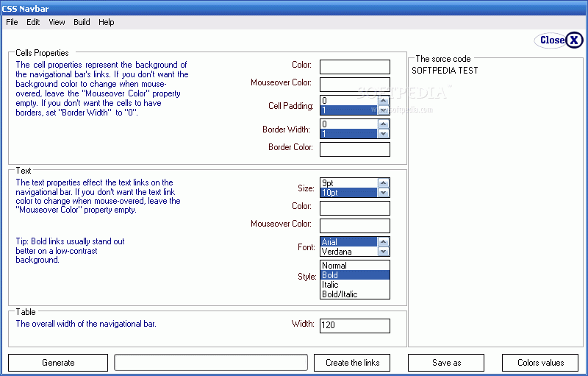The height and width of the screenshot is (376, 588).
Task: Click the Save as button
Action: [x=446, y=363]
